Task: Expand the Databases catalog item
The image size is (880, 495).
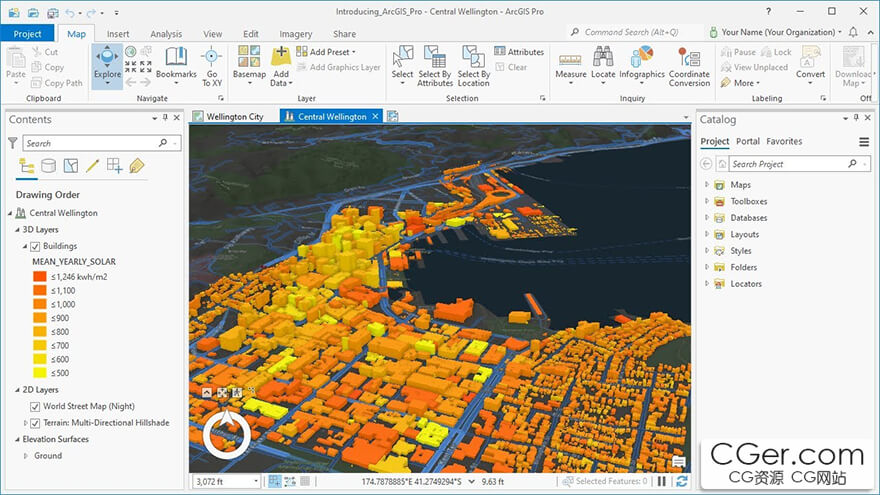Action: click(707, 217)
